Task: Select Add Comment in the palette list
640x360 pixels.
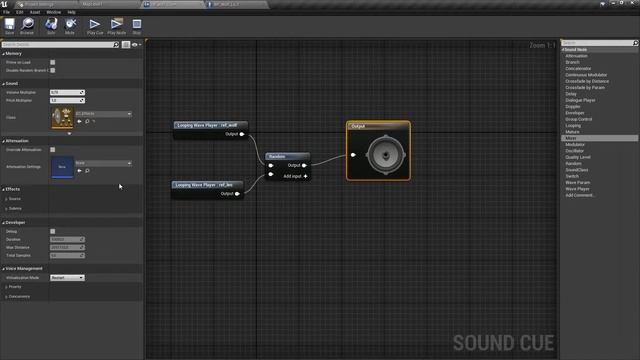Action: [579, 196]
